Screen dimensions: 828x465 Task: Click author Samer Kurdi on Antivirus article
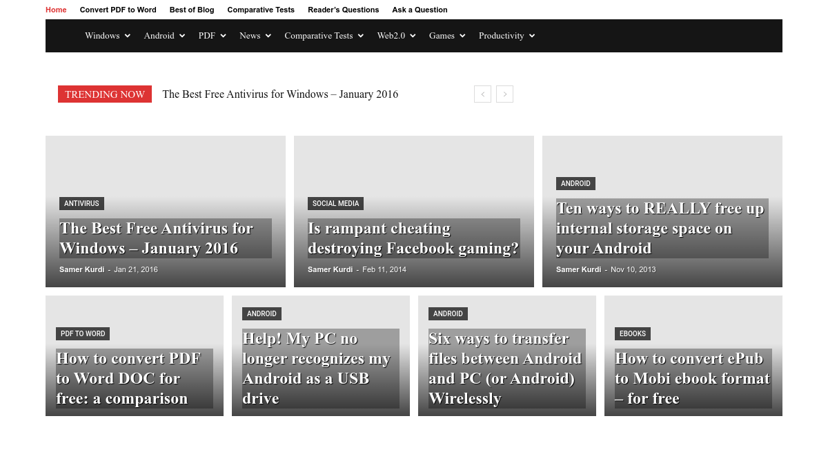pos(82,269)
